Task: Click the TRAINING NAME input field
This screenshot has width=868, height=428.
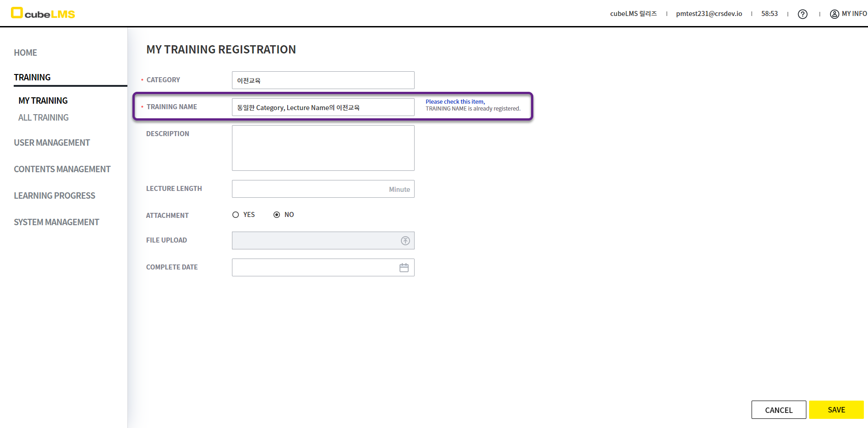Action: coord(323,107)
